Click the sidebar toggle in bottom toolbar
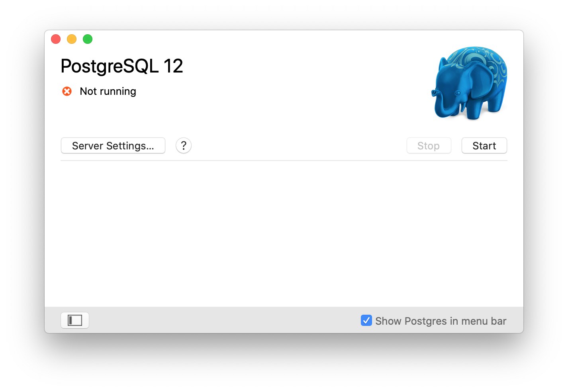Screen dimensions: 568x392 pyautogui.click(x=75, y=320)
